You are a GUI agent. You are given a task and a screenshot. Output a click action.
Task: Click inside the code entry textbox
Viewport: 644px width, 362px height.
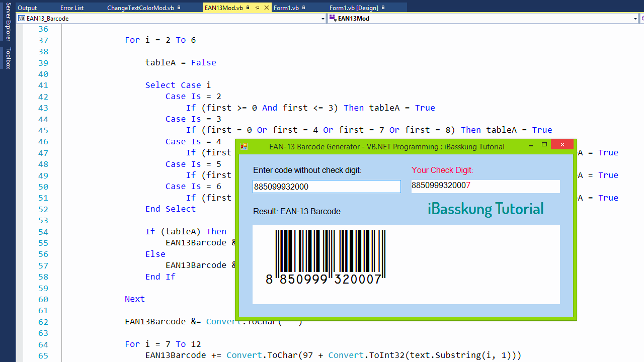(x=327, y=187)
